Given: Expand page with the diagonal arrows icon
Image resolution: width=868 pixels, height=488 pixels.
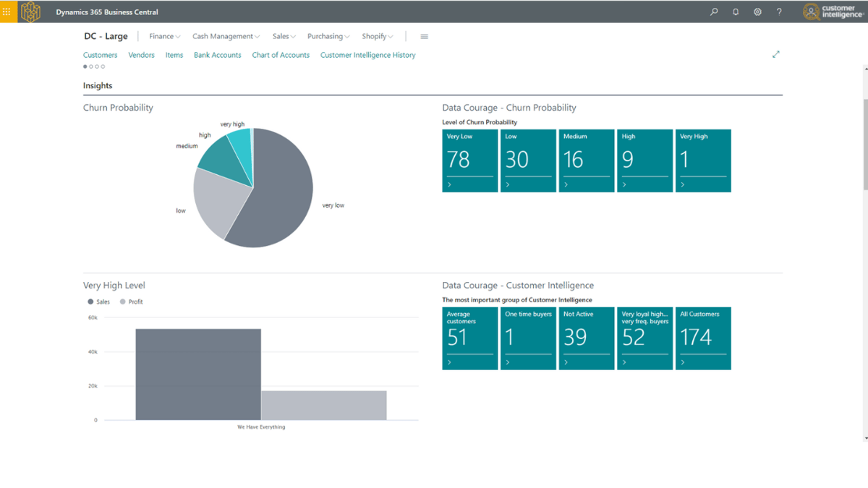Looking at the screenshot, I should [776, 54].
